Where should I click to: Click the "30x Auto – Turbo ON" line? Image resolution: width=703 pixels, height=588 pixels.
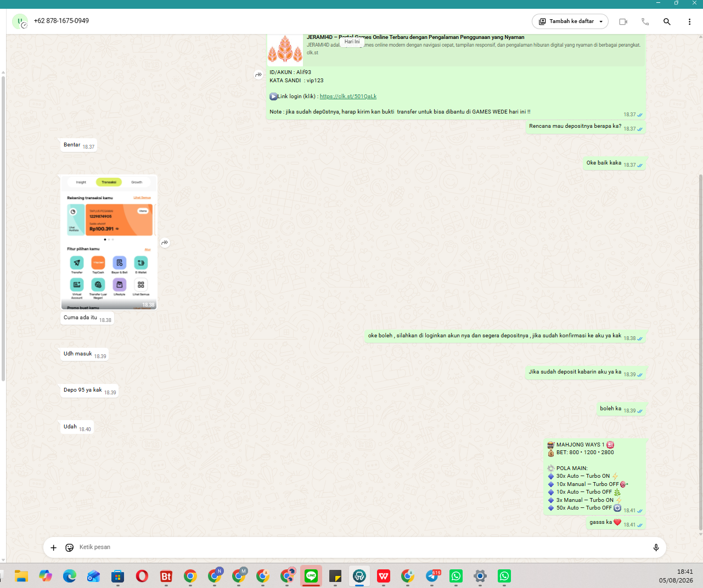[583, 476]
